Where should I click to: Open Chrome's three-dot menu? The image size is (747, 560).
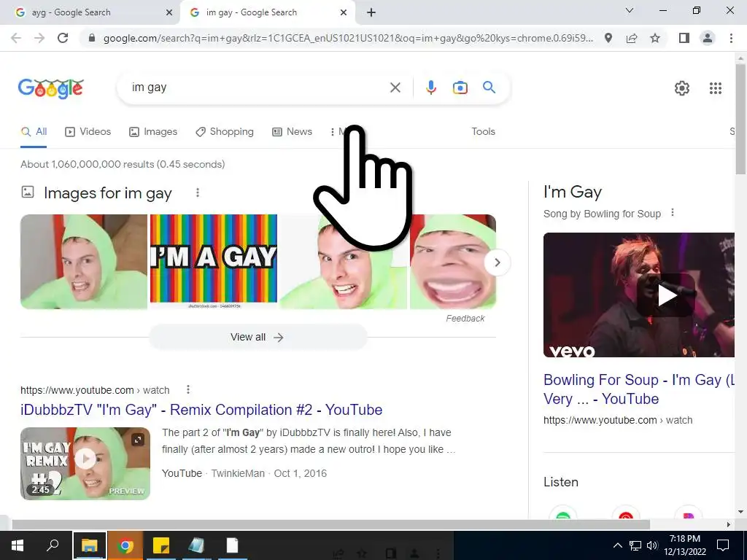point(731,38)
